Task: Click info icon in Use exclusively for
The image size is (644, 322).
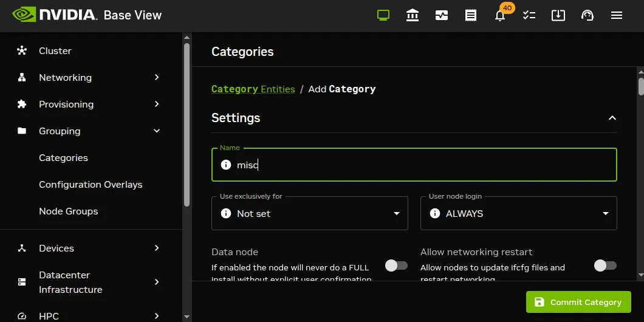Action: (226, 213)
